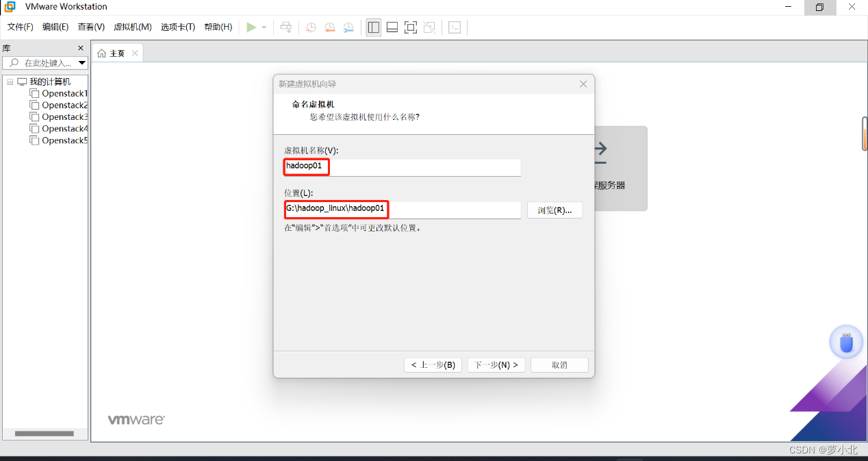Click the 虚拟机名称 input field
Screen dimensions: 868x461
pos(403,167)
